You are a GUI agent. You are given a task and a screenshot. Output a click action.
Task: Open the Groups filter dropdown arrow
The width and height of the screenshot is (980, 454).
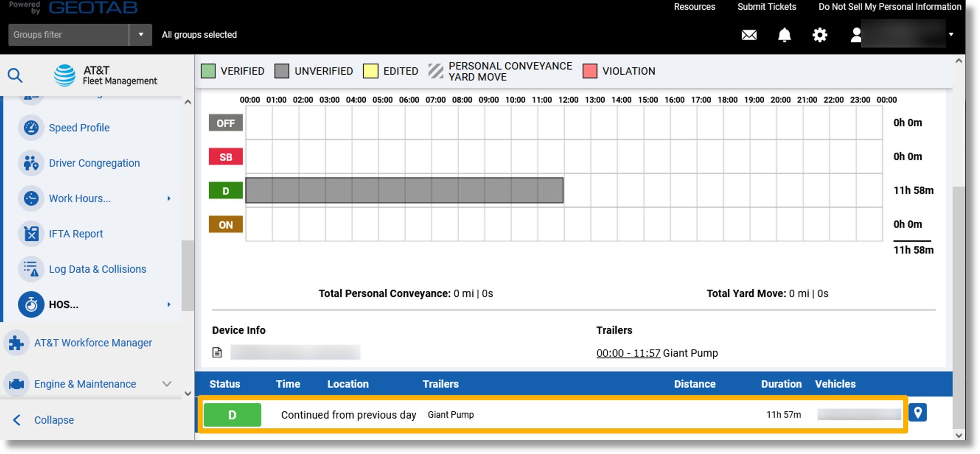[140, 35]
